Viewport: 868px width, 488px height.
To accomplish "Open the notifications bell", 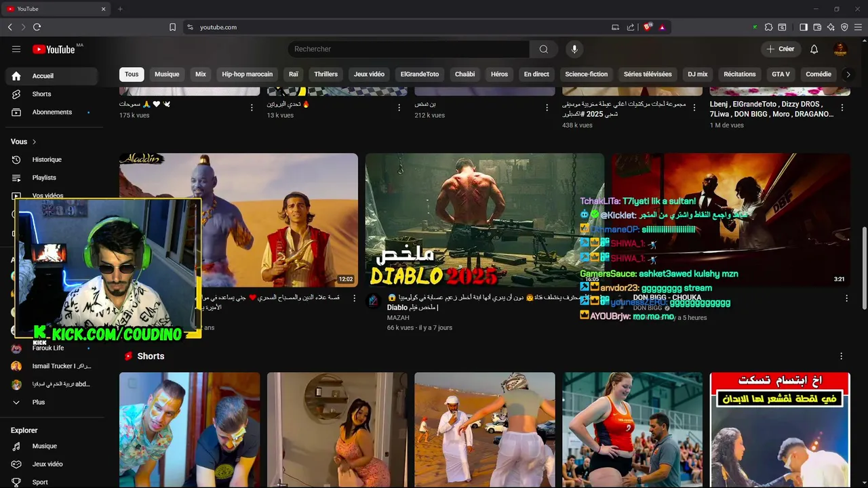I will [814, 49].
